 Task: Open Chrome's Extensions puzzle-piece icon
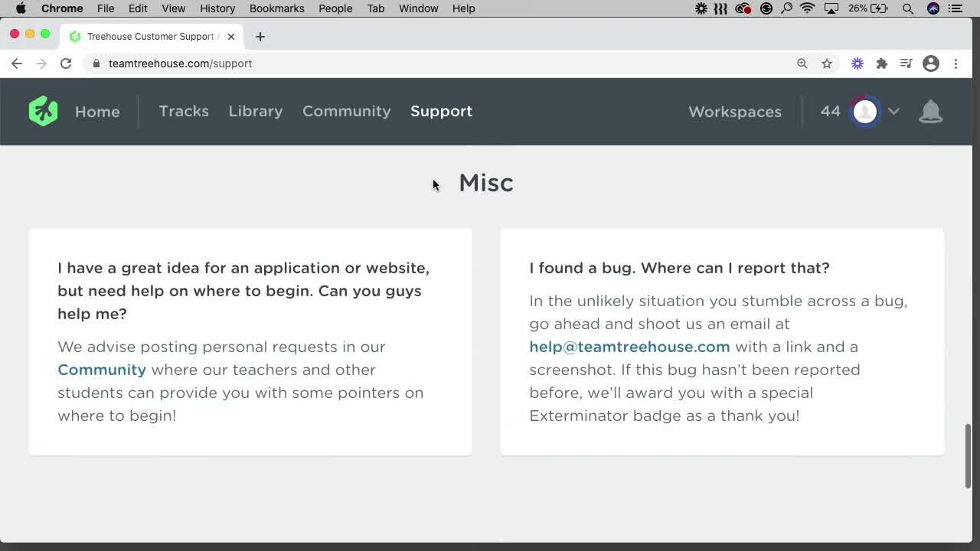coord(882,64)
